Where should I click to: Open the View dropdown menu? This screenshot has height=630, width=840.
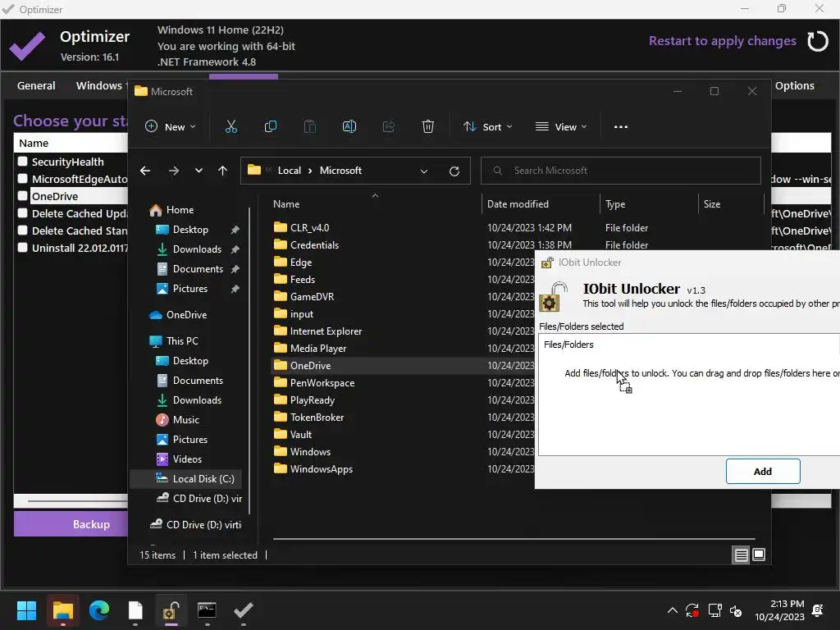coord(561,127)
